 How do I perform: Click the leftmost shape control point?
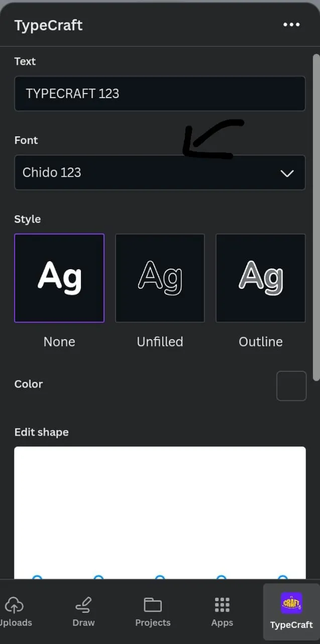click(37, 578)
